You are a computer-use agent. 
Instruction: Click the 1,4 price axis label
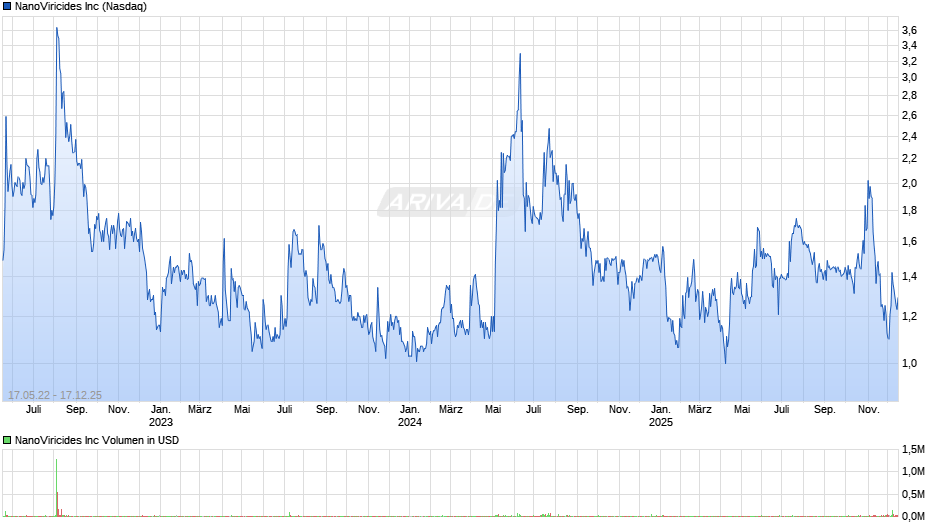[x=909, y=276]
